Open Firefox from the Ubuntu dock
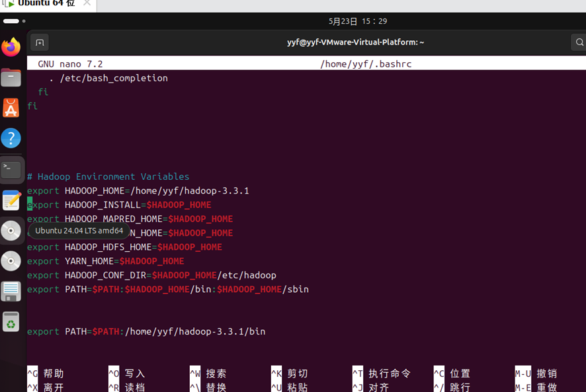The height and width of the screenshot is (392, 586). pyautogui.click(x=11, y=48)
